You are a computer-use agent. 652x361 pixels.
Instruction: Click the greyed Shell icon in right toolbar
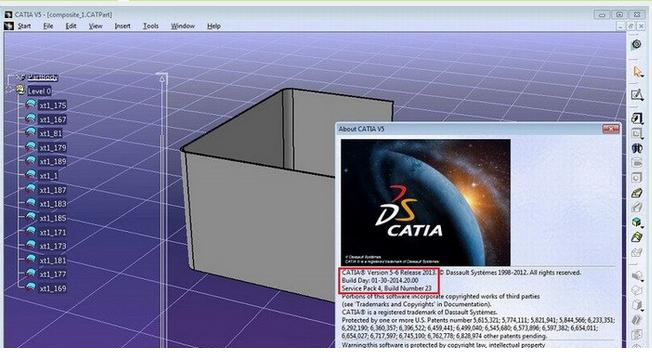(637, 320)
